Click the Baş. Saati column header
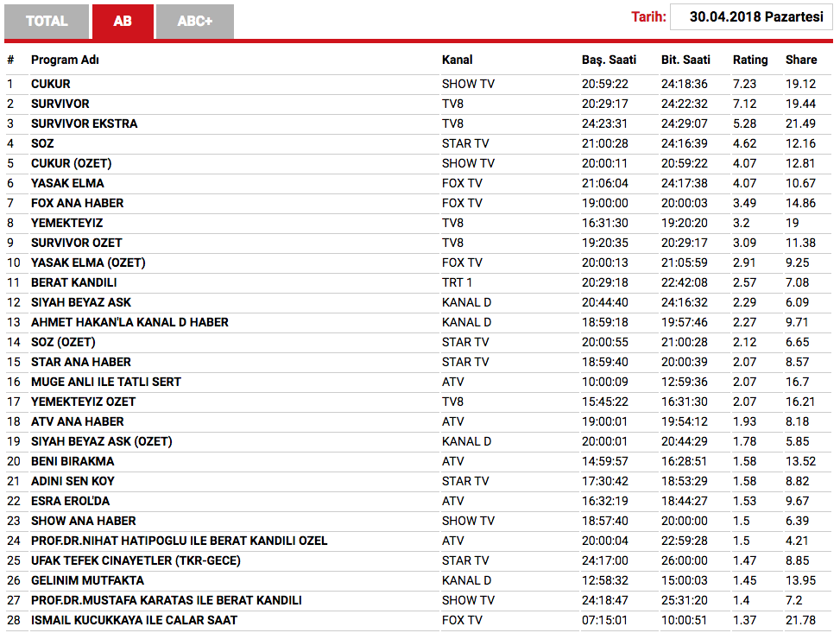The width and height of the screenshot is (840, 633). coord(609,60)
